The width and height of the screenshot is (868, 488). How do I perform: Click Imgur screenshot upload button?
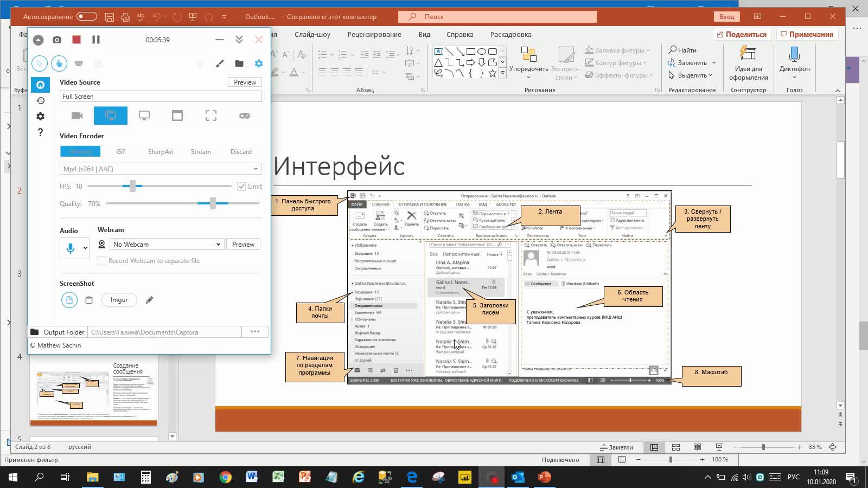[x=119, y=300]
